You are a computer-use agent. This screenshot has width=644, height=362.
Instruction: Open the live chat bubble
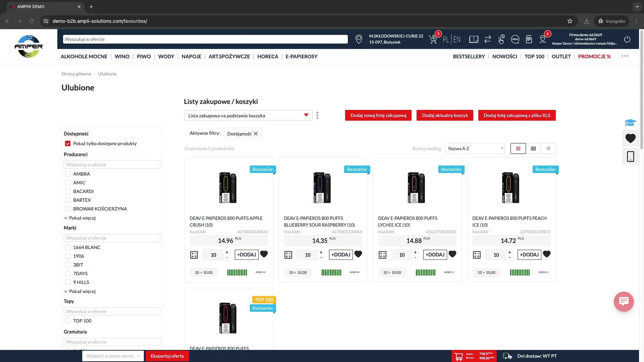tap(624, 301)
